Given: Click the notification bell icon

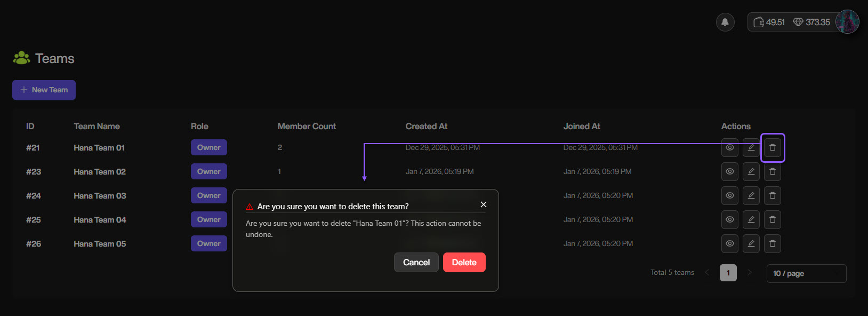Looking at the screenshot, I should 725,22.
